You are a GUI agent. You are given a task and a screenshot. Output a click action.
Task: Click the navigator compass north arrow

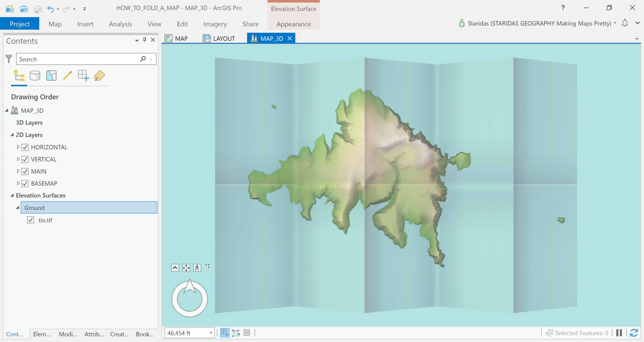190,286
